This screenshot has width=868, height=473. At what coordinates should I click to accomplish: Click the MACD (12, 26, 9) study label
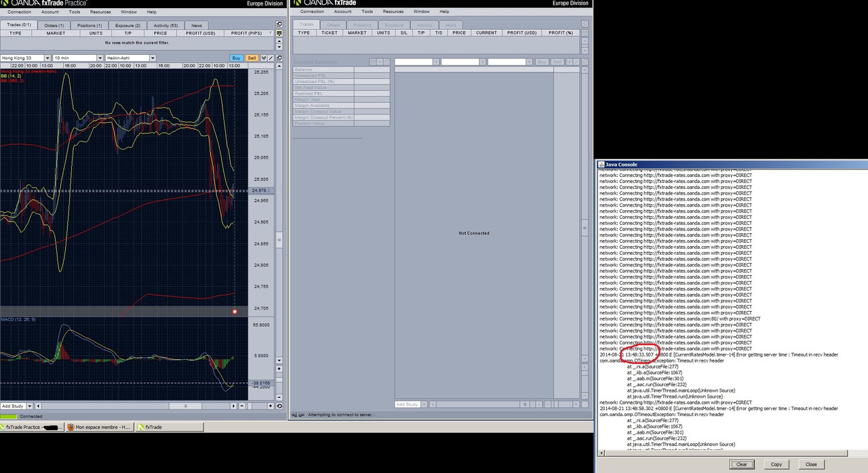(x=18, y=318)
